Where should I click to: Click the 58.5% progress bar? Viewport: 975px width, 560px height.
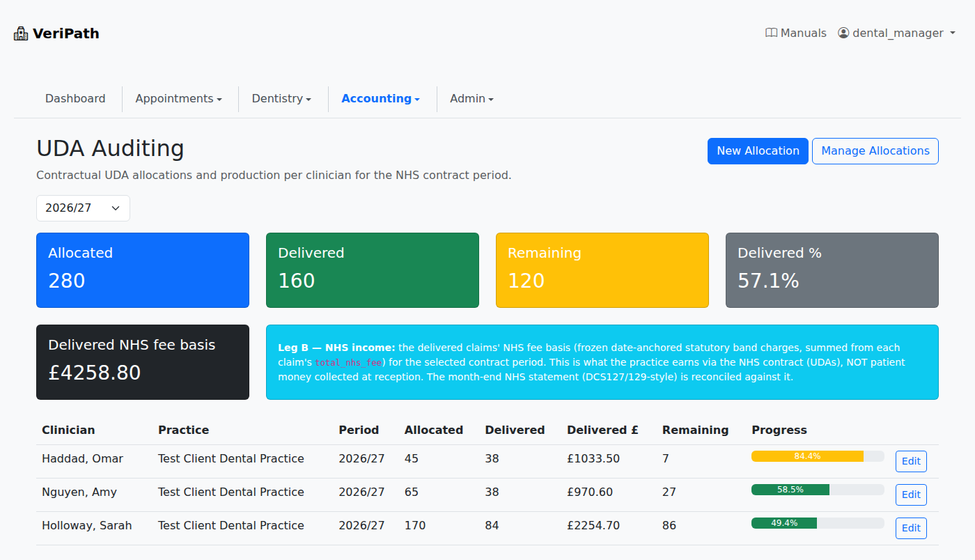click(x=818, y=490)
